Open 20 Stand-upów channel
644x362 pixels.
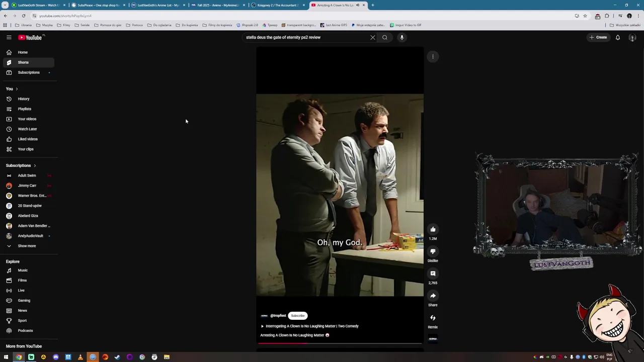pyautogui.click(x=28, y=206)
